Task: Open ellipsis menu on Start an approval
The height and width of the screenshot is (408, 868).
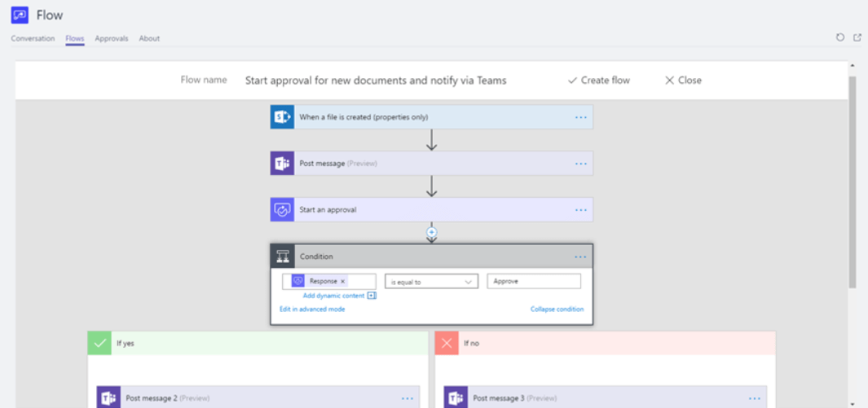Action: coord(580,210)
